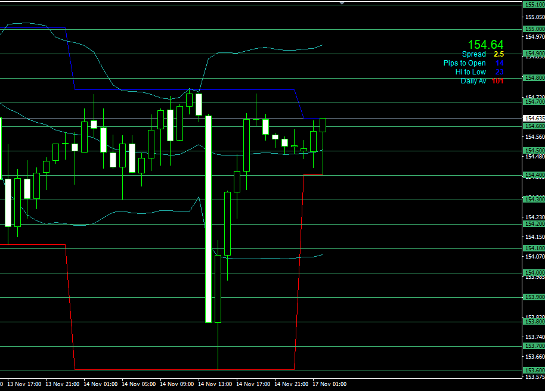Click the 153.600 price level label
Screen dimensions: 545x392
[533, 371]
